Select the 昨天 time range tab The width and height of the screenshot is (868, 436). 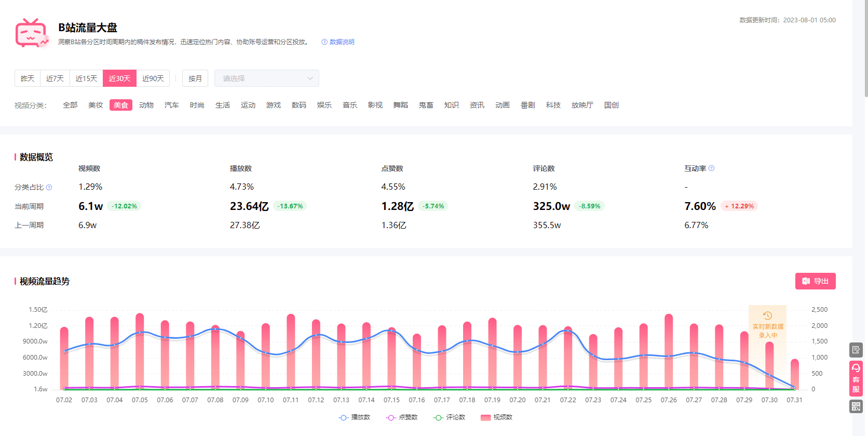click(28, 78)
